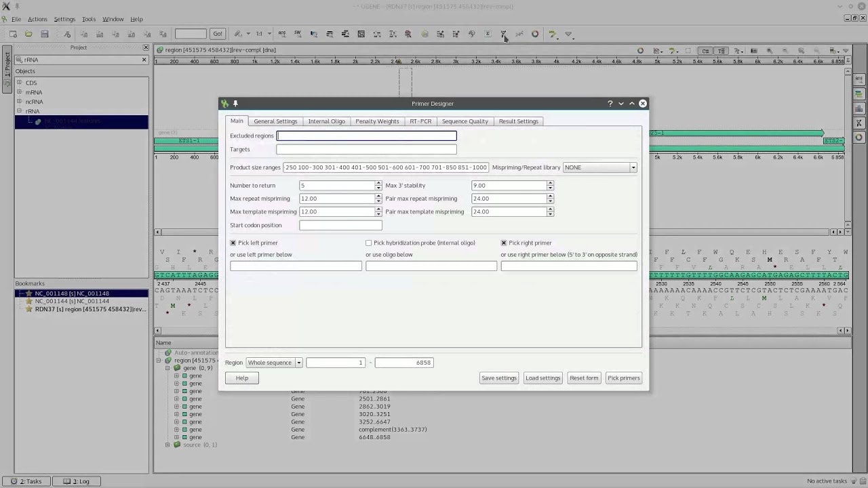Close the Project panel

pos(146,47)
